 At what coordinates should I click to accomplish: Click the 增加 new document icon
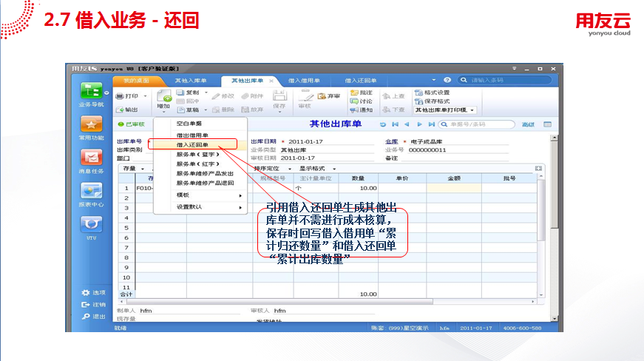click(x=164, y=96)
